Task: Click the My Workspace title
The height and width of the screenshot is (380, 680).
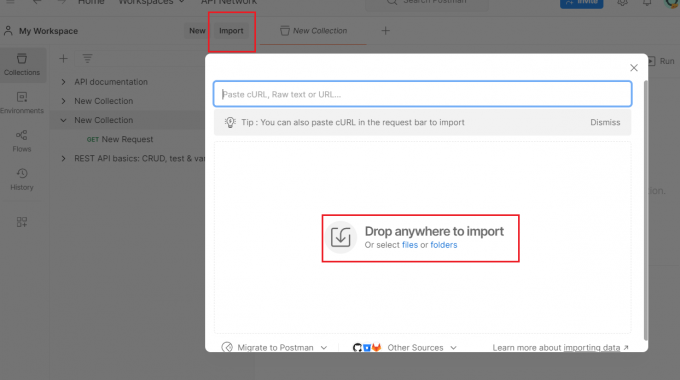Action: click(48, 31)
